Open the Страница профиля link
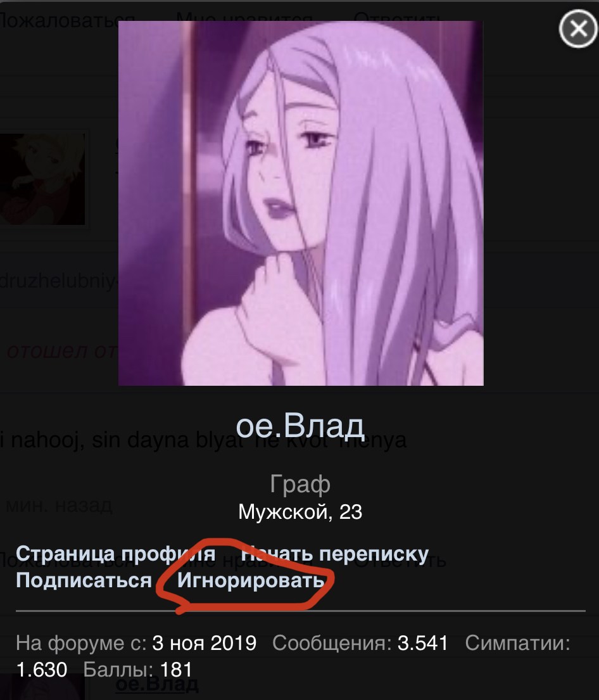The height and width of the screenshot is (700, 599). (116, 554)
